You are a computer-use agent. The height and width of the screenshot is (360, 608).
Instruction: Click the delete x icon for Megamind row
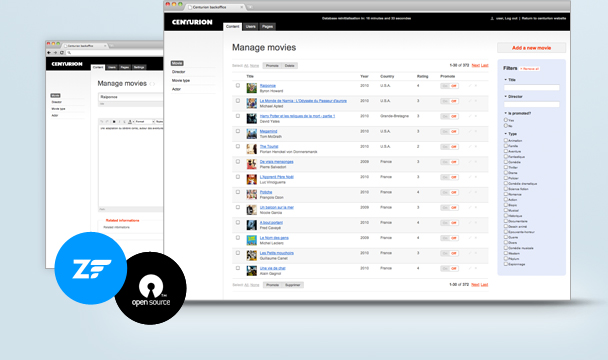click(x=476, y=131)
